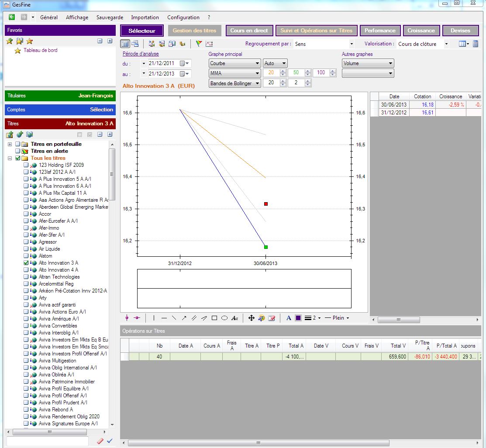Expand the Titres en portefeuille tree node
The image size is (486, 448).
(10, 144)
